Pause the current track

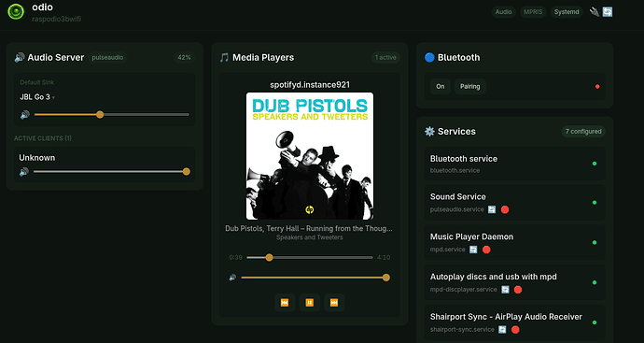pyautogui.click(x=310, y=303)
